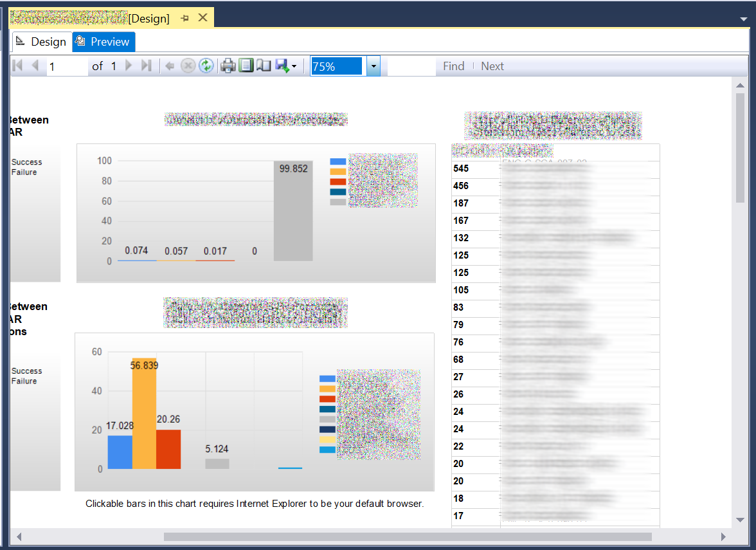Image resolution: width=756 pixels, height=550 pixels.
Task: Close the [Design] document tab
Action: (x=203, y=18)
